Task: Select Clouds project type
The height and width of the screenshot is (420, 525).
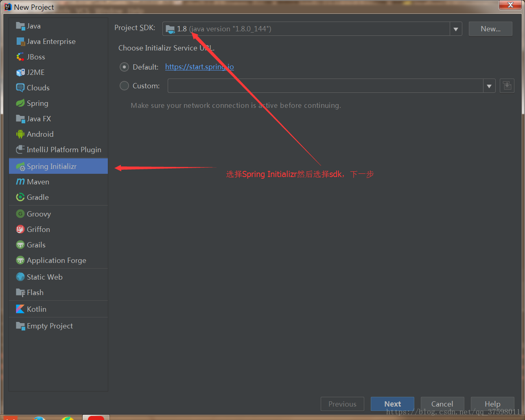Action: pyautogui.click(x=58, y=88)
